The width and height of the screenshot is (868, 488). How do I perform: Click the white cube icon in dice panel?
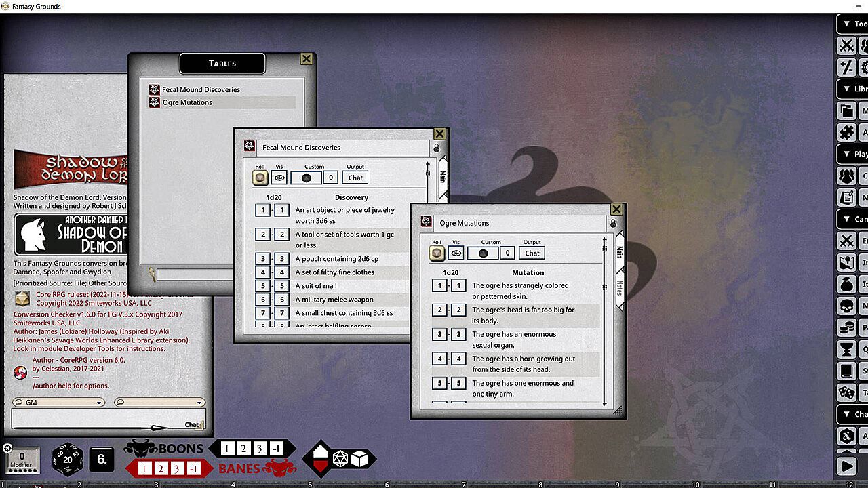pyautogui.click(x=359, y=459)
